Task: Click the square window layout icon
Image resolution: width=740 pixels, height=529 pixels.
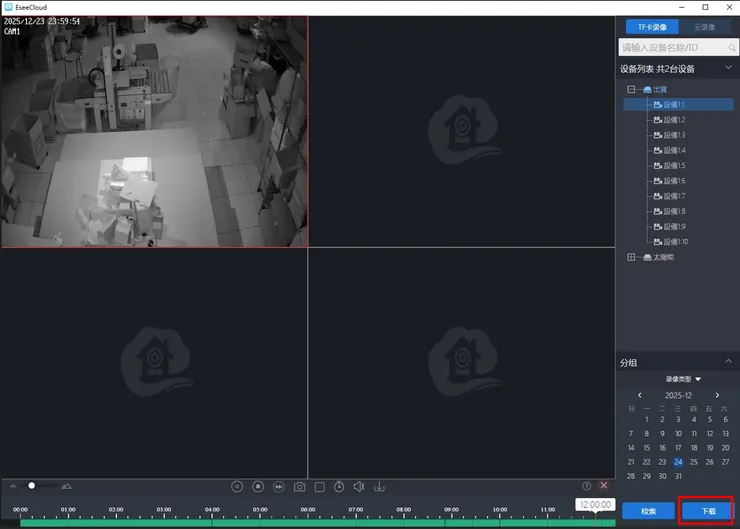Action: [x=320, y=487]
